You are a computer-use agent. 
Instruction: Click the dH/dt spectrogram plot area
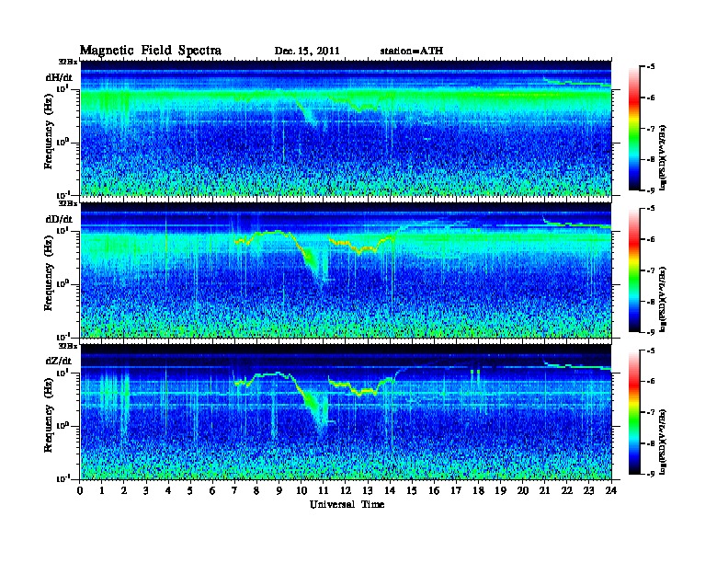point(346,128)
